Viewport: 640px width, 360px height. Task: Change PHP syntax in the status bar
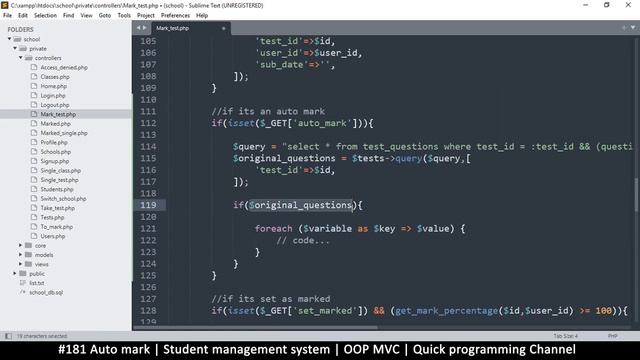click(612, 336)
